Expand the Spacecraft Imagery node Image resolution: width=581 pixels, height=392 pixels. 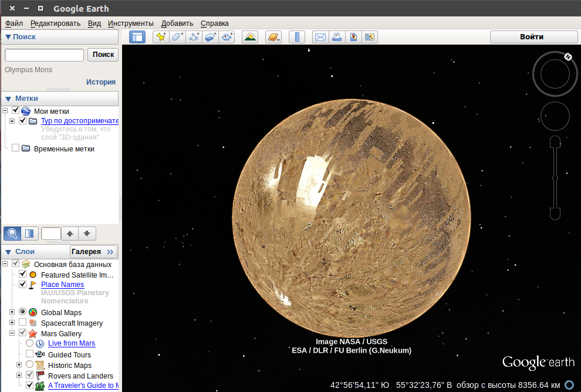[12, 322]
